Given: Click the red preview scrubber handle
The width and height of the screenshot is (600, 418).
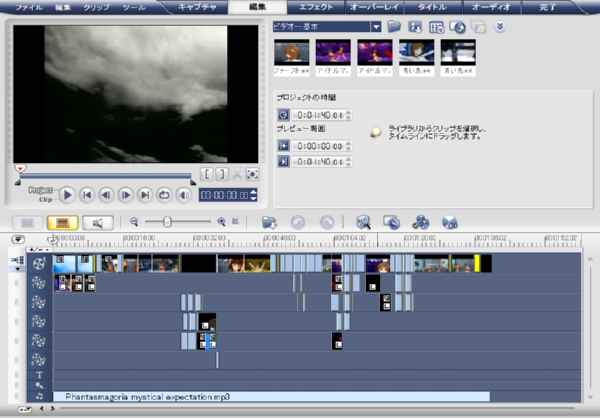Looking at the screenshot, I should tap(20, 168).
